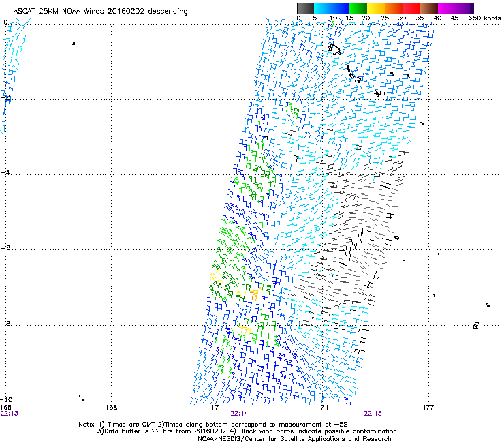
Task: Select the yellow 20-25 knots legend swatch
Action: pyautogui.click(x=376, y=8)
